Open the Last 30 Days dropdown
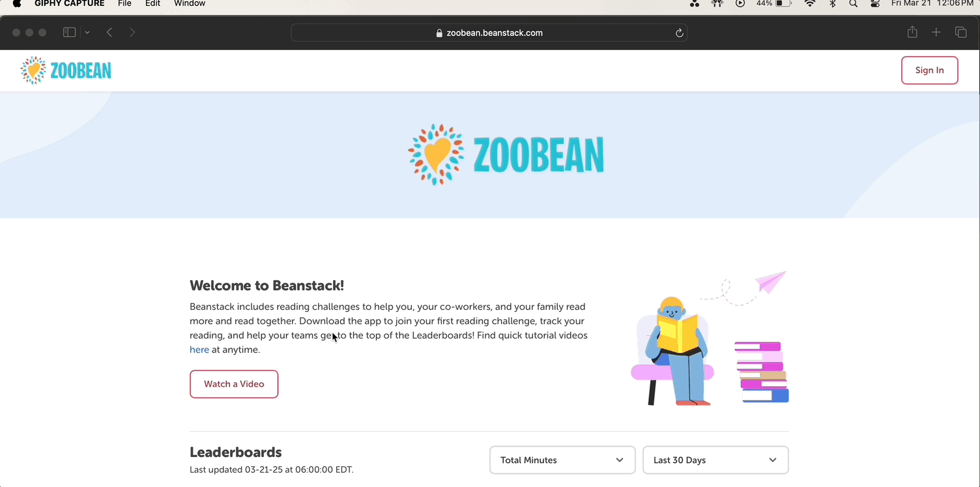This screenshot has width=980, height=487. tap(715, 460)
